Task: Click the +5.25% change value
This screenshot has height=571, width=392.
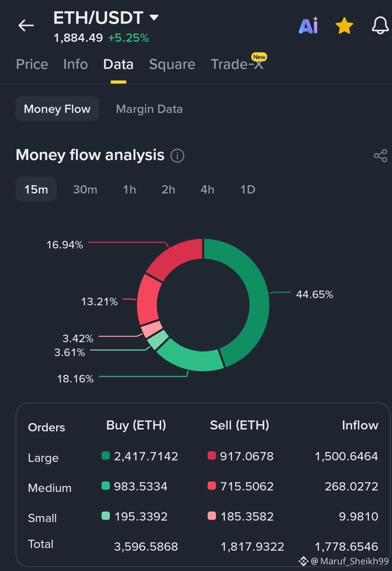Action: 129,38
